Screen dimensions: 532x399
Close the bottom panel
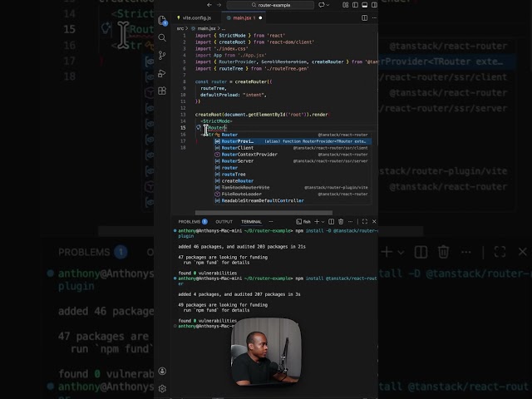pyautogui.click(x=374, y=222)
